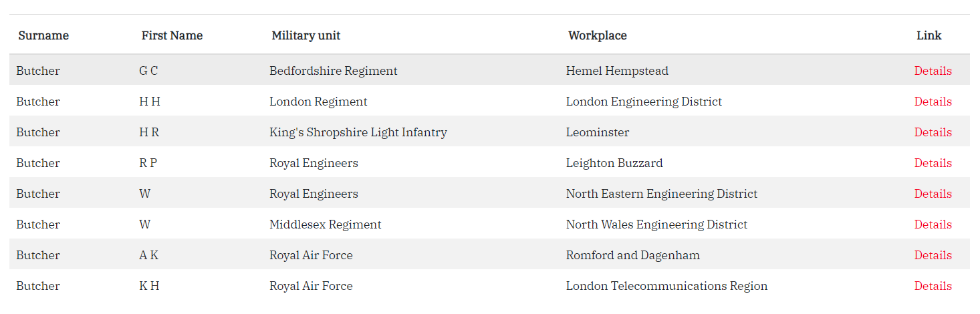Open Details for Butcher K H
Image resolution: width=980 pixels, height=314 pixels.
click(x=933, y=286)
